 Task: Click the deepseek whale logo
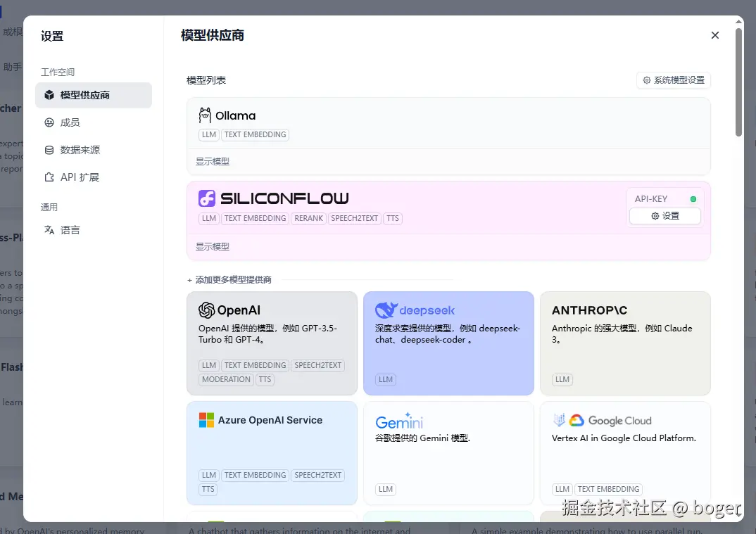tap(386, 310)
